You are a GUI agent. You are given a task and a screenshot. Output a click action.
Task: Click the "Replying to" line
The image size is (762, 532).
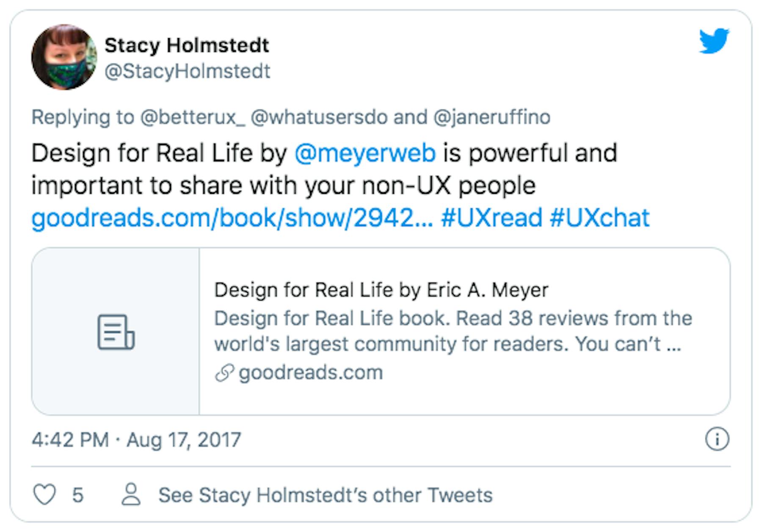[290, 117]
